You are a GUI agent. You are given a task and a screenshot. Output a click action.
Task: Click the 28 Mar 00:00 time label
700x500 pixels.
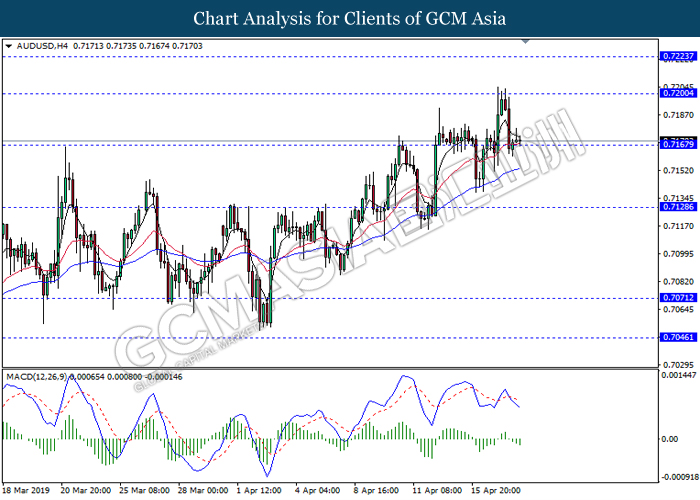(203, 491)
